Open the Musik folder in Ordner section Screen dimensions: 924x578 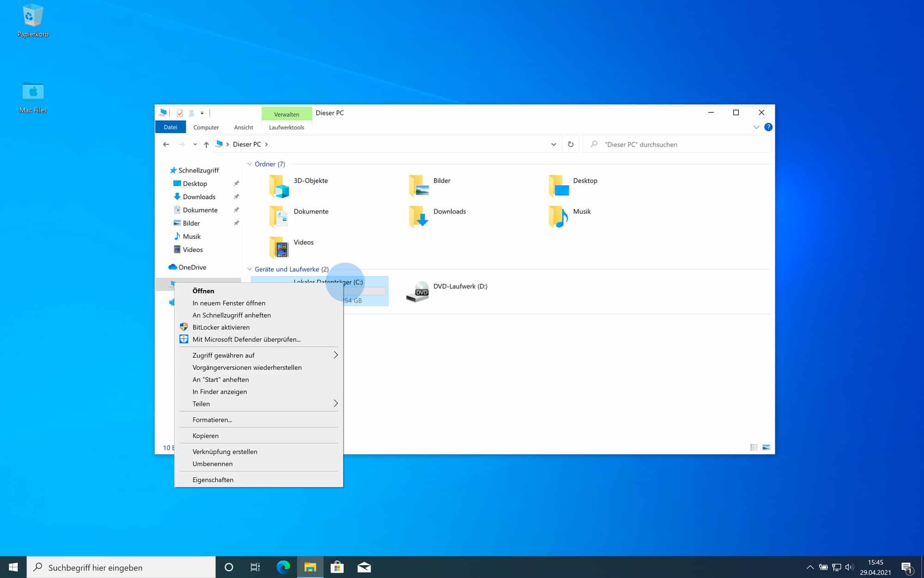[569, 216]
